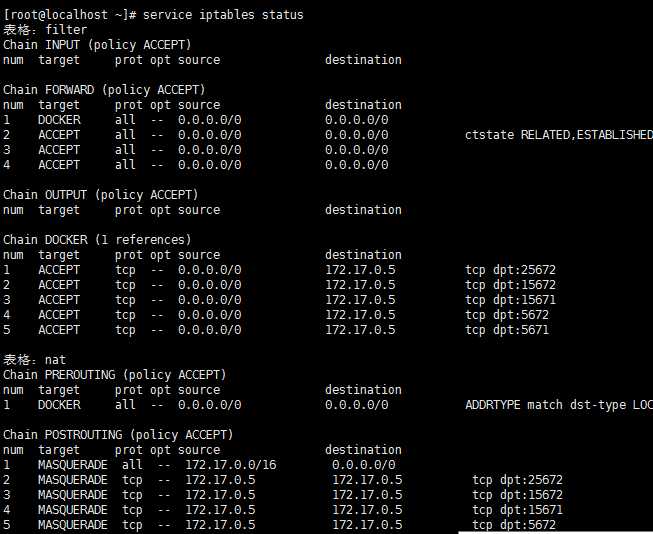Click 'tcp dpt:15672' in the DOCKER chain

510,284
